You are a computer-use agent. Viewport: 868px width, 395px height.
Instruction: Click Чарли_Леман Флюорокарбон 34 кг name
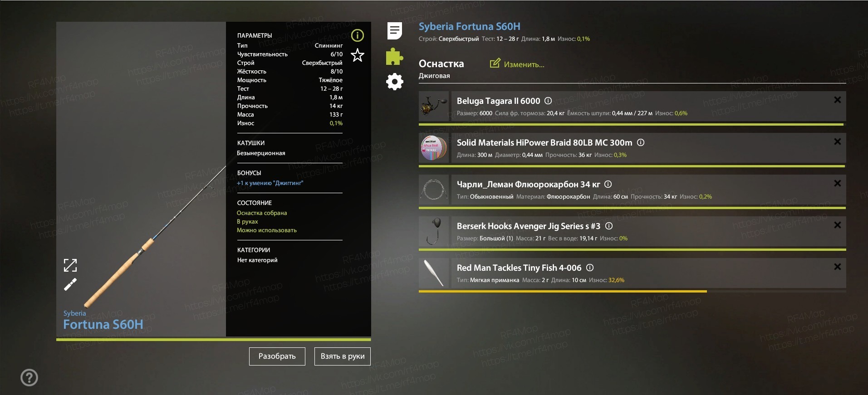click(x=529, y=184)
